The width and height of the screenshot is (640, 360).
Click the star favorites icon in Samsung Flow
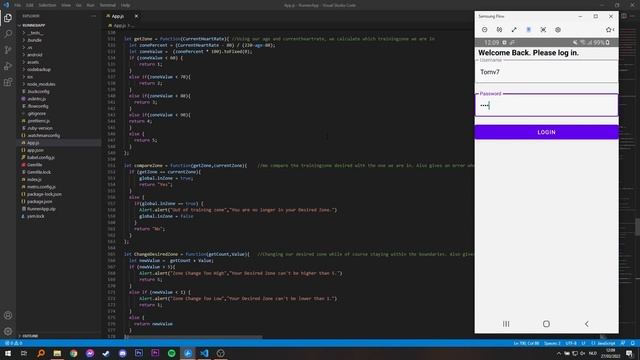pos(609,30)
